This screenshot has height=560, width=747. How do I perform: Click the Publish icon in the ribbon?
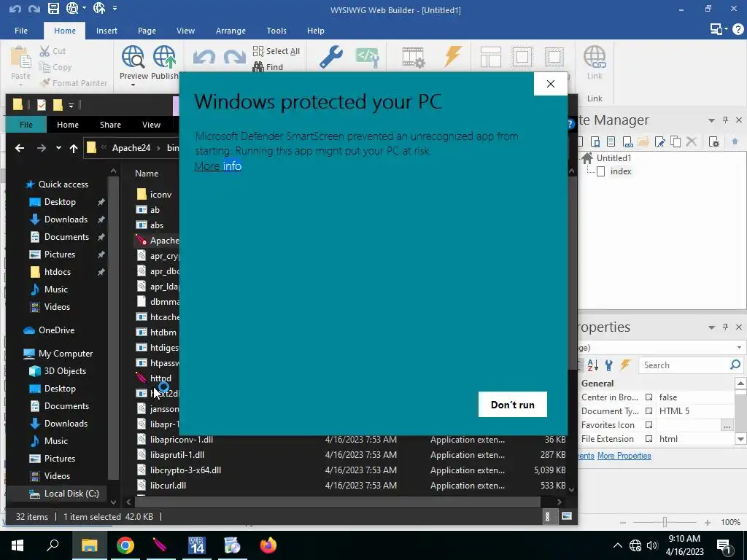click(164, 57)
